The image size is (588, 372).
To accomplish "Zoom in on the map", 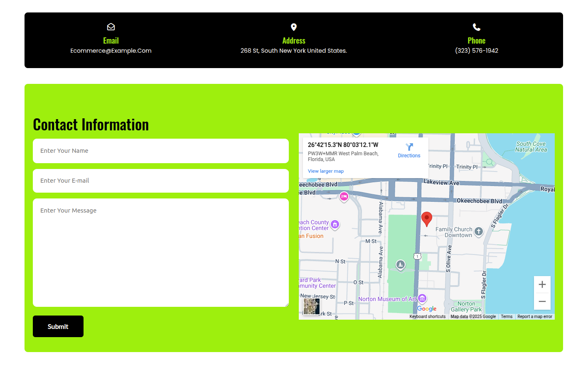I will (542, 284).
